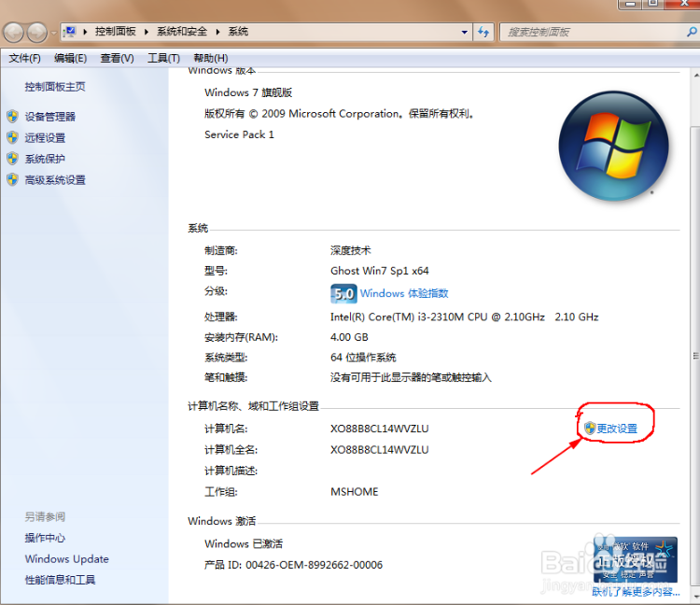Click the genuine Microsoft software badge
The height and width of the screenshot is (605, 700).
click(635, 558)
